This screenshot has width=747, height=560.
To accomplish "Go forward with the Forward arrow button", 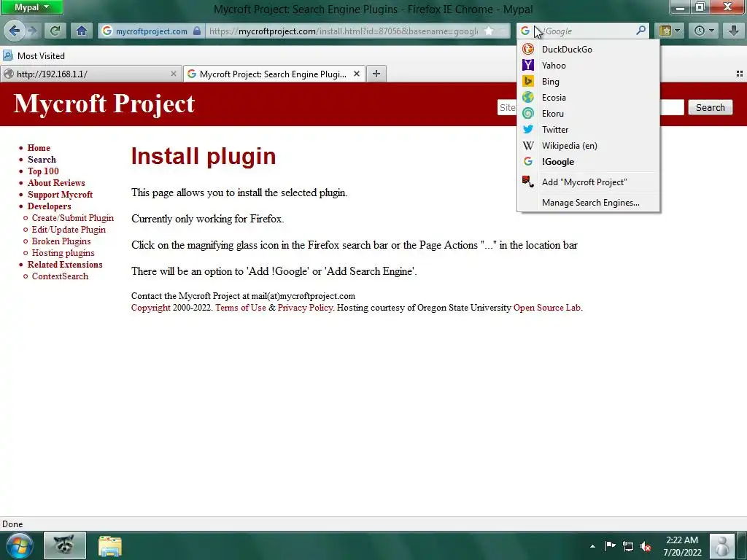I will [32, 31].
